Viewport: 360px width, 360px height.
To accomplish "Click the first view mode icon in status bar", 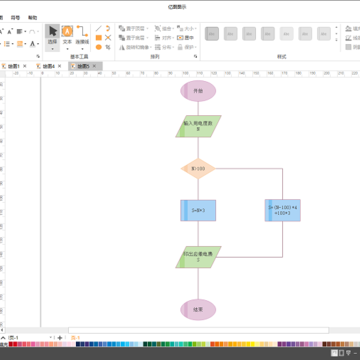I will click(x=334, y=353).
